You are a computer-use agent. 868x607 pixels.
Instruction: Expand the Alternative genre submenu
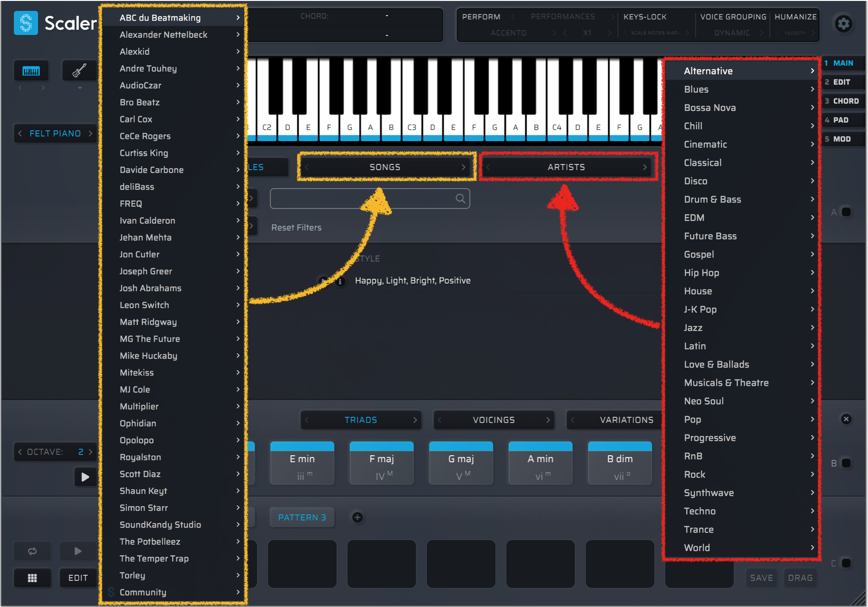point(742,71)
